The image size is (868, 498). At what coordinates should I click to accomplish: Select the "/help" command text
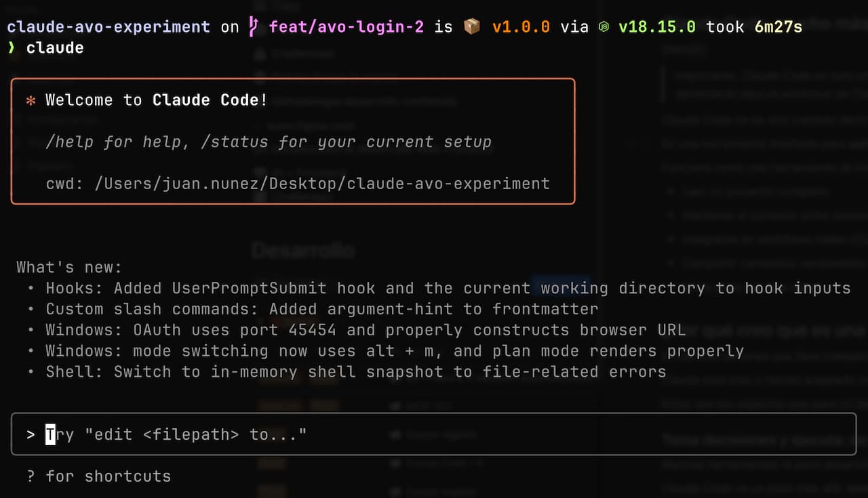(x=69, y=142)
